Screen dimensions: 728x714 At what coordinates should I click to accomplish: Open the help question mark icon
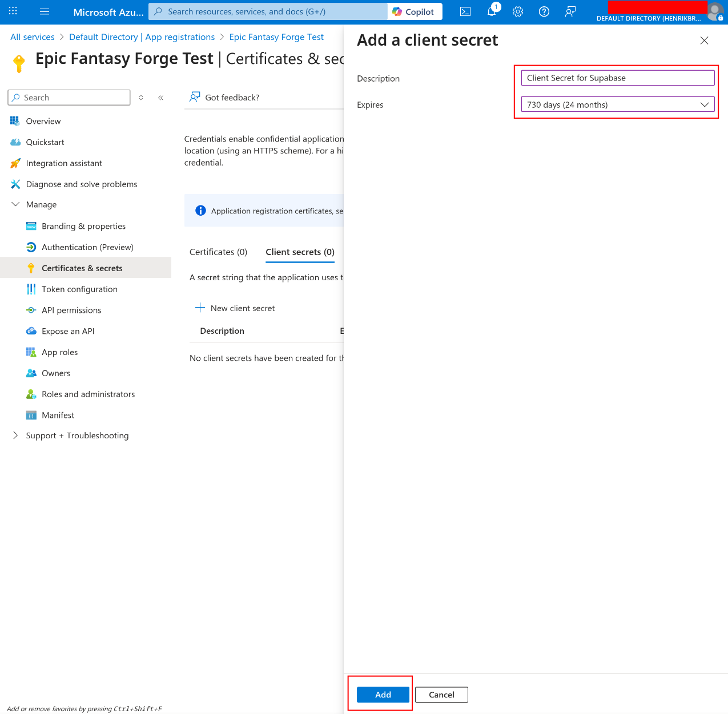544,11
